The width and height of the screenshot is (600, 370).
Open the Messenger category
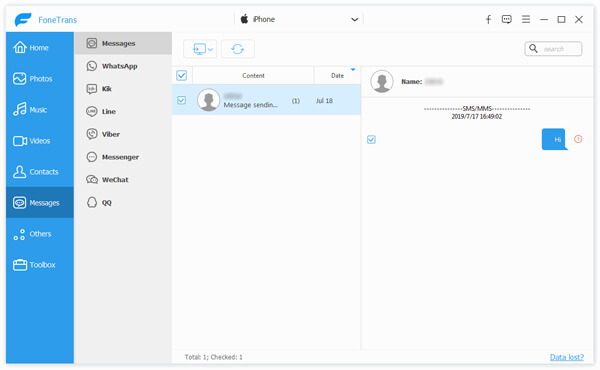coord(123,157)
